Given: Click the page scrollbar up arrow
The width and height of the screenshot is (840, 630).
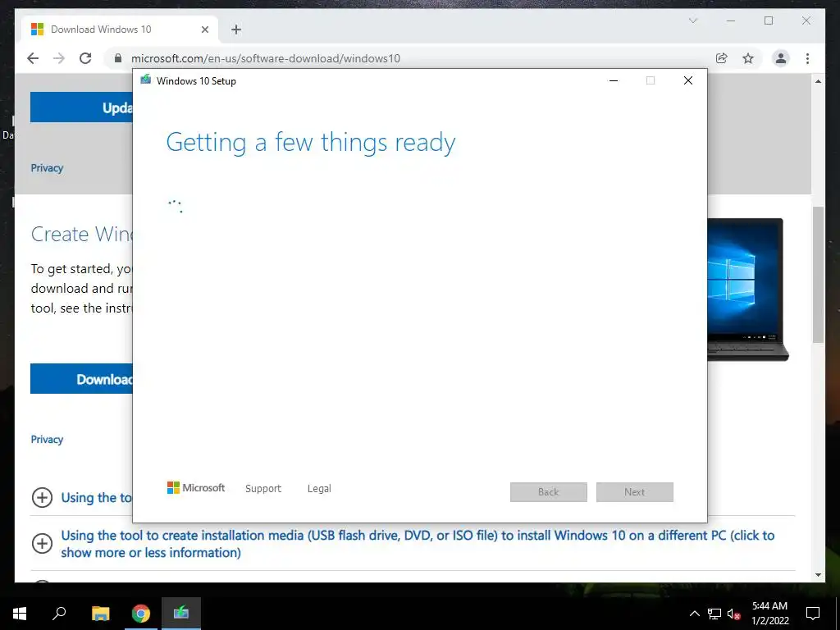Looking at the screenshot, I should (x=818, y=81).
